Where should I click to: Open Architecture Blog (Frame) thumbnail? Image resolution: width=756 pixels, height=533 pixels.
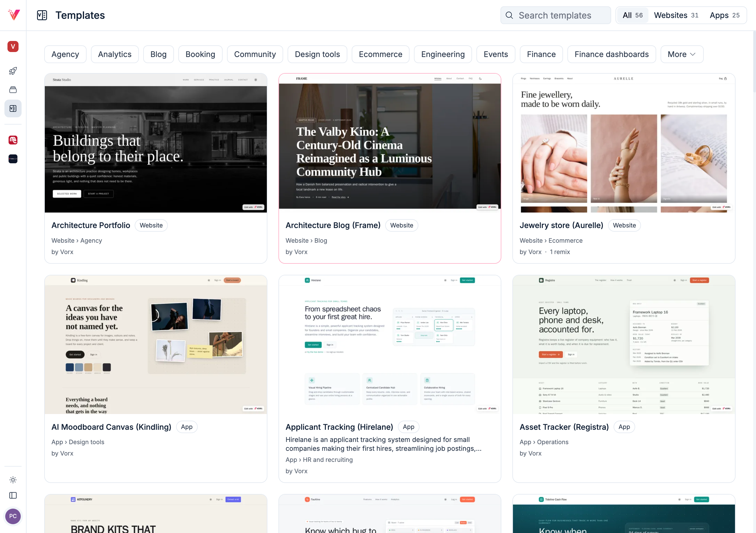(390, 143)
